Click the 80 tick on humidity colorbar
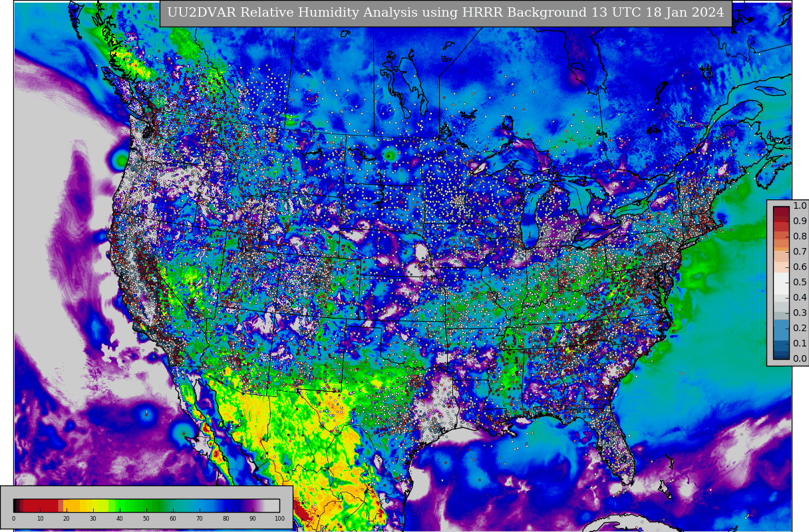The image size is (809, 532). (x=226, y=519)
